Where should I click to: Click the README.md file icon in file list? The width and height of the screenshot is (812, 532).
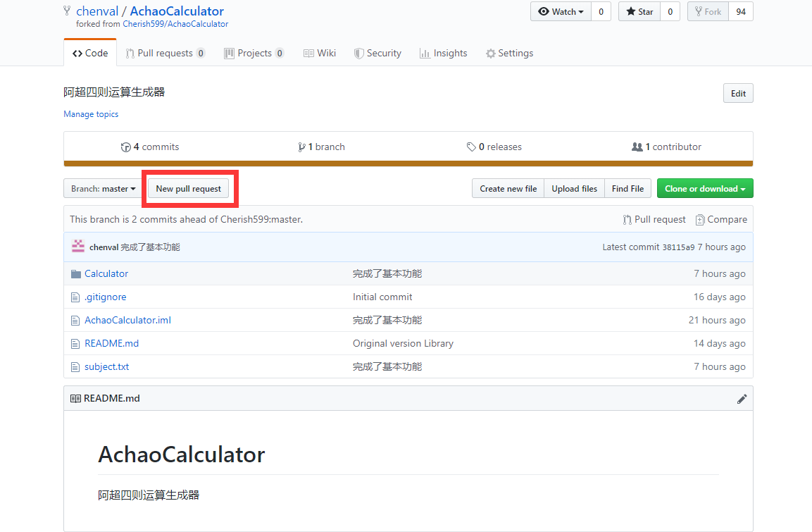pyautogui.click(x=75, y=343)
